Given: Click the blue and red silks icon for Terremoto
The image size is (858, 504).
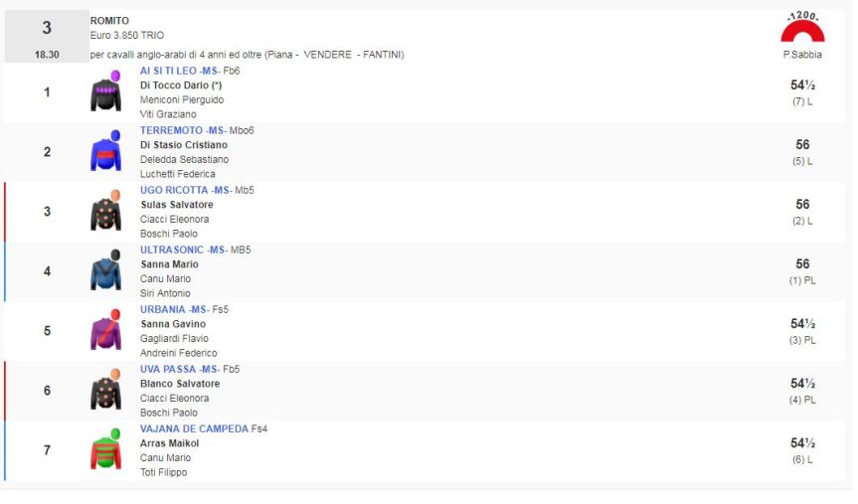Looking at the screenshot, I should coord(105,152).
